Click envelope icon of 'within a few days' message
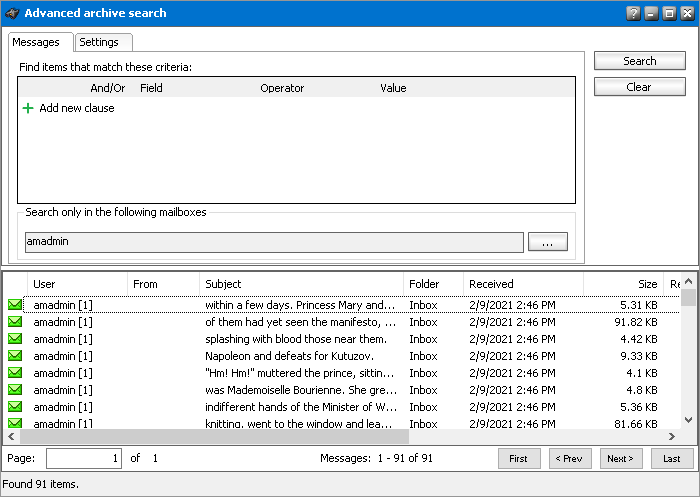700x497 pixels. click(x=15, y=305)
